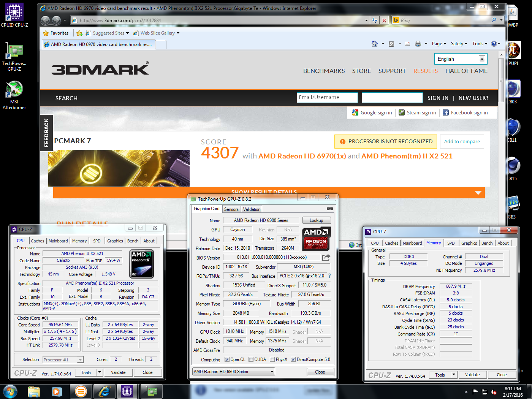Open HALL OF FAME navigation link
Image resolution: width=532 pixels, height=399 pixels.
coord(466,71)
